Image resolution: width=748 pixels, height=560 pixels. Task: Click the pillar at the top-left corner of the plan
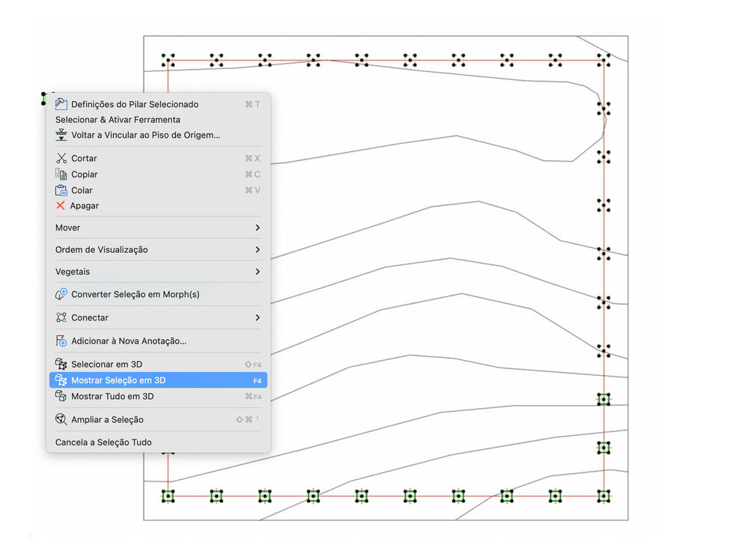[168, 60]
